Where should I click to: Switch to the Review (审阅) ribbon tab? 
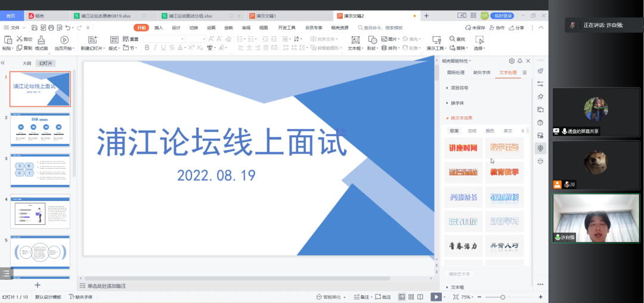(x=246, y=28)
